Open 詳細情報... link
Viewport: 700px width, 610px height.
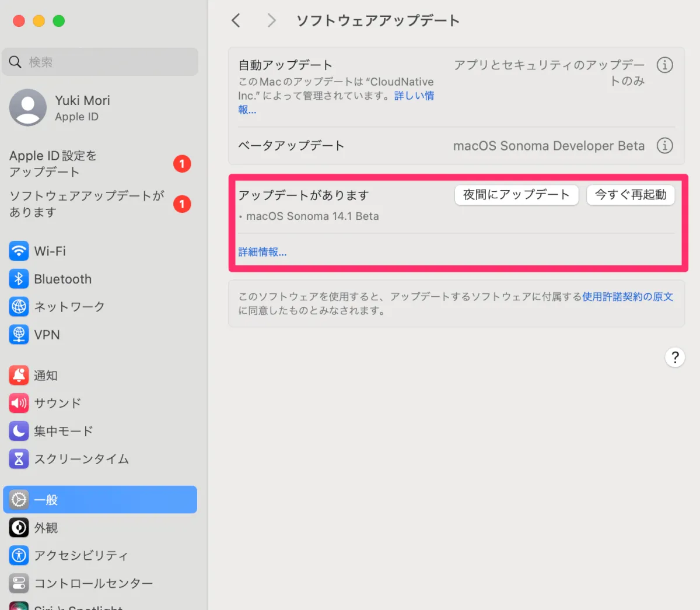[x=262, y=253]
